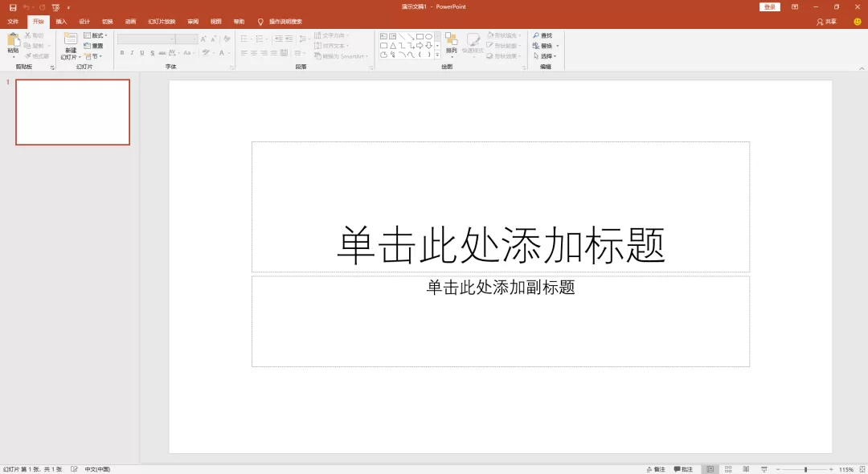868x474 pixels.
Task: Open the Design (设计) ribbon tab
Action: coord(84,21)
